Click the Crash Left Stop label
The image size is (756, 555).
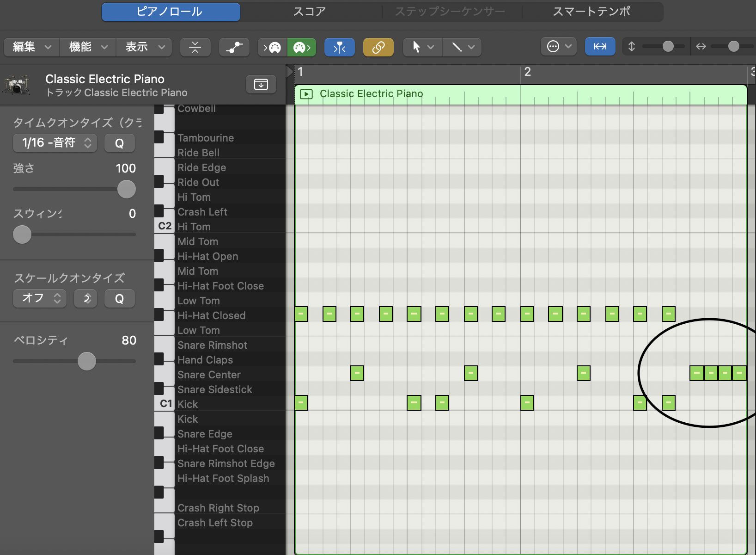(x=215, y=523)
